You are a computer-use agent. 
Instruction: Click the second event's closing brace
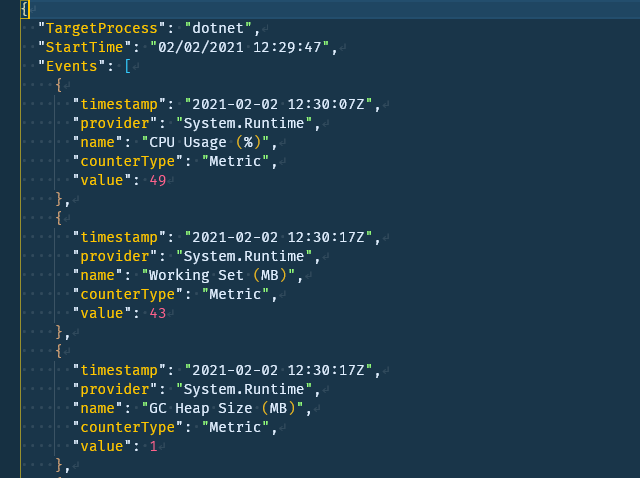pos(59,332)
